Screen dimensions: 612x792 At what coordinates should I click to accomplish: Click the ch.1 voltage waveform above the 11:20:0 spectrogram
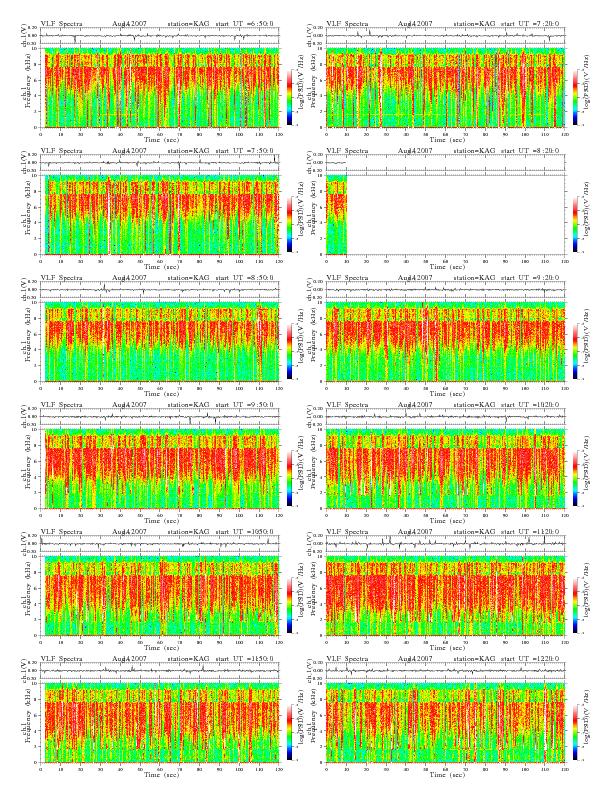(x=445, y=543)
